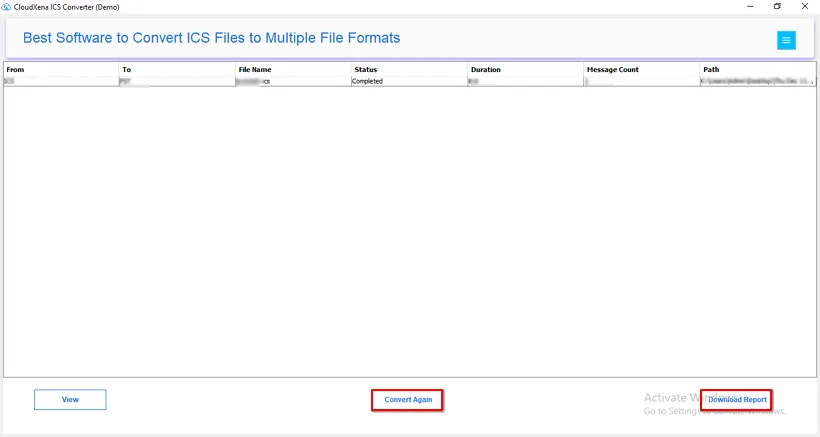Image resolution: width=820 pixels, height=437 pixels.
Task: Click the blurred Path cell in the row
Action: [758, 82]
